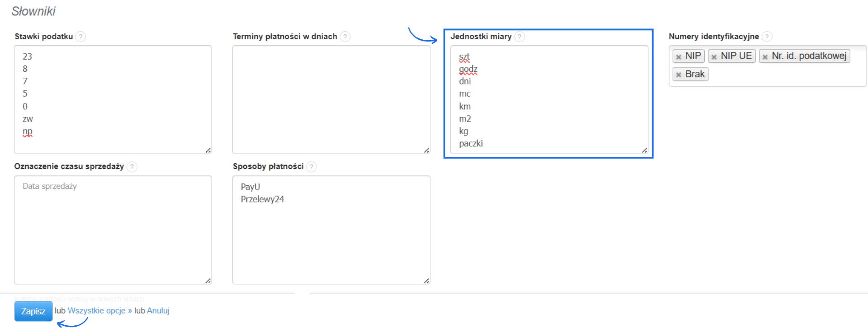Click into the Jednostki miary text area
The height and width of the screenshot is (328, 868).
[549, 99]
